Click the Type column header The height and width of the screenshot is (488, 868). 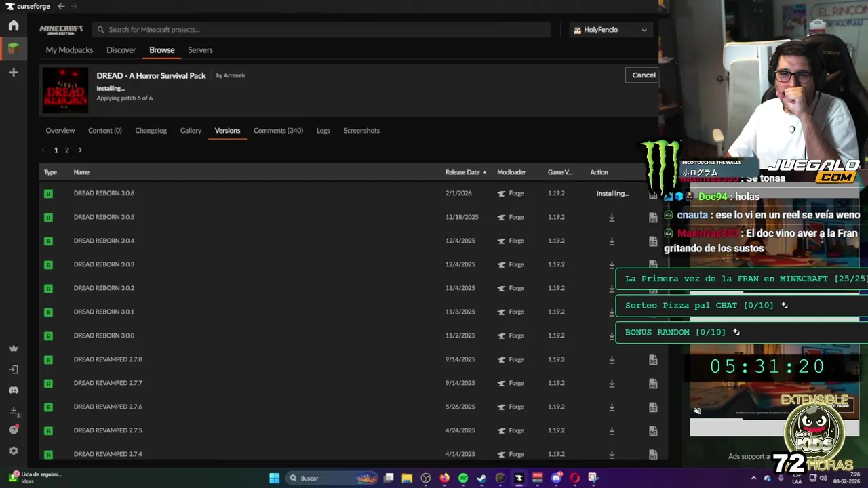click(x=51, y=172)
